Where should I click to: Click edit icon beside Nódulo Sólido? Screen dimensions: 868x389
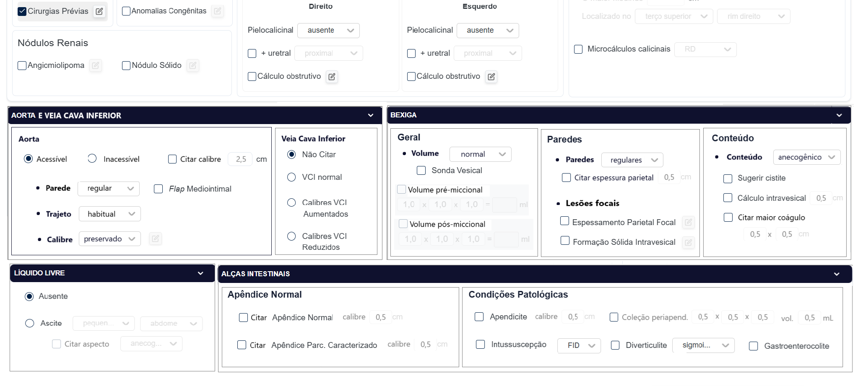pyautogui.click(x=193, y=65)
